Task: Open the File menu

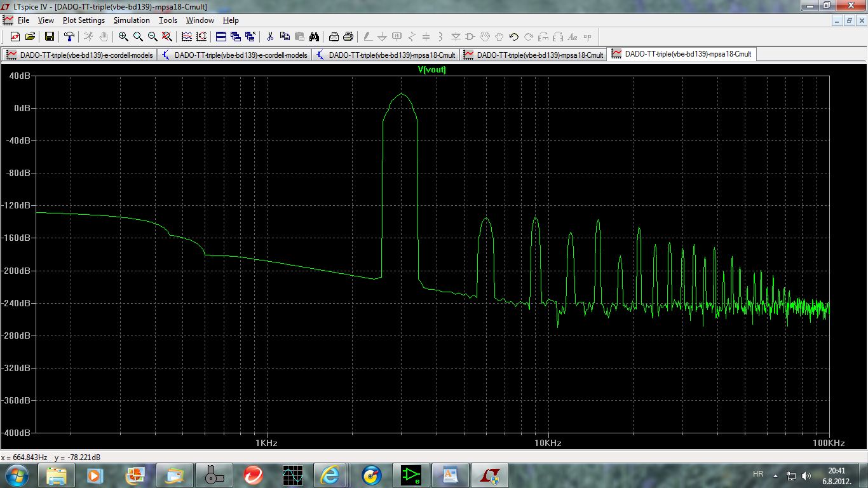Action: point(24,20)
